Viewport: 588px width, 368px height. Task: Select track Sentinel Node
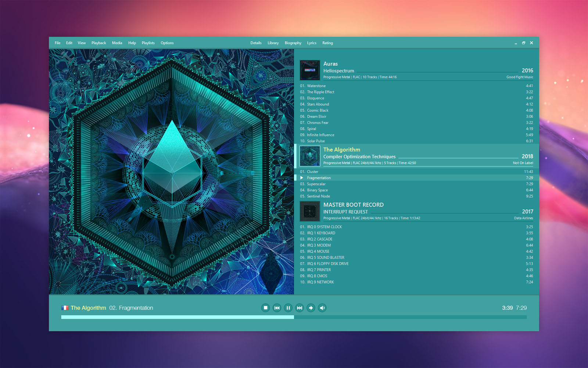click(x=416, y=196)
